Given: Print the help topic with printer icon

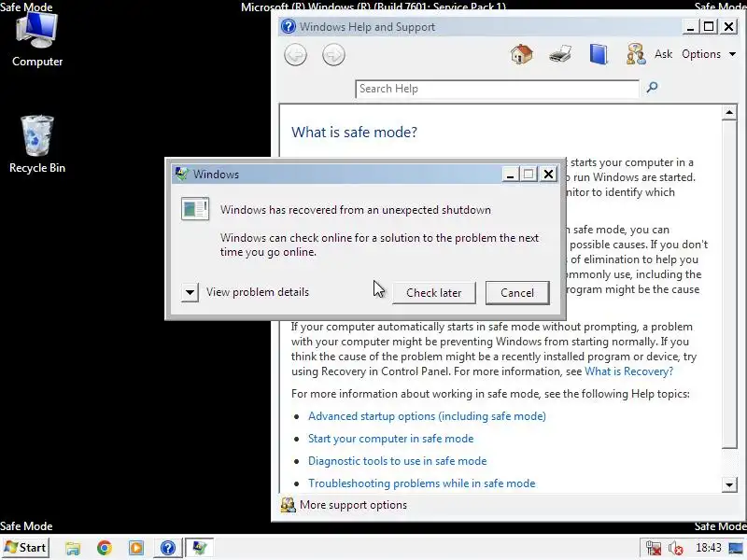Looking at the screenshot, I should pyautogui.click(x=560, y=54).
